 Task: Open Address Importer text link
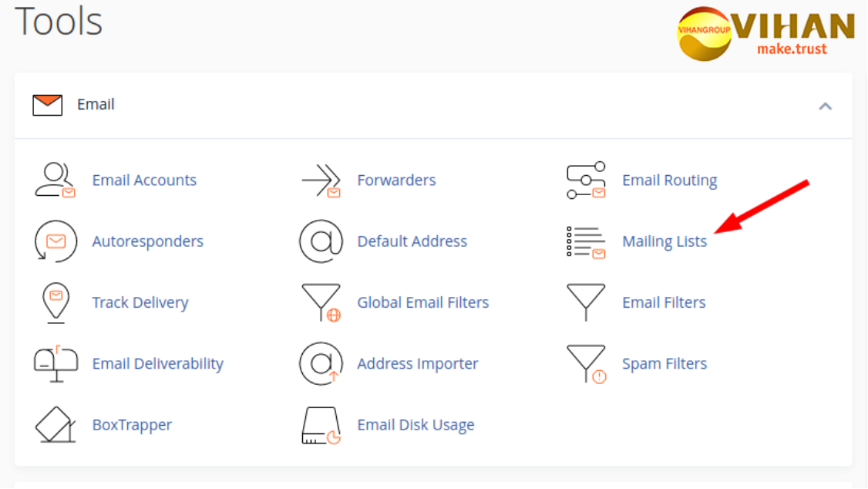pos(417,364)
